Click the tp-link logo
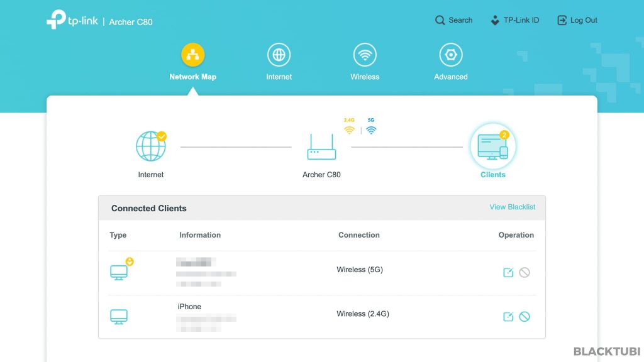644x362 pixels. click(72, 19)
